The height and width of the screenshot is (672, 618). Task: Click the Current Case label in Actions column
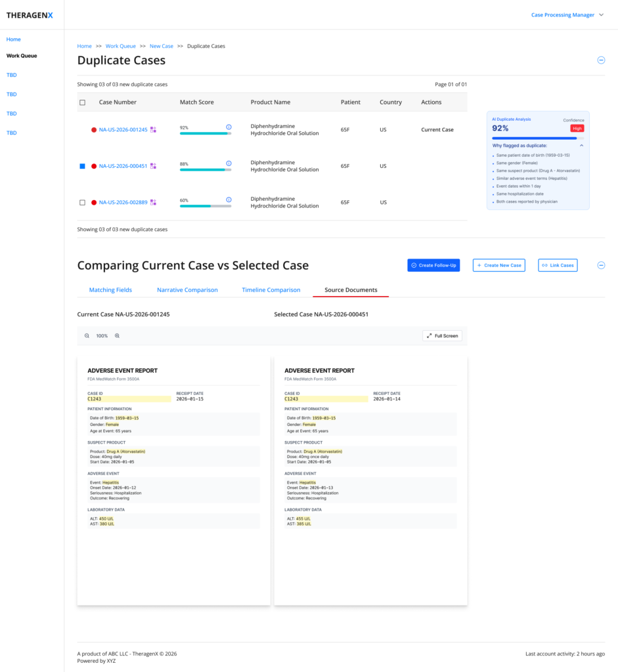pyautogui.click(x=437, y=130)
